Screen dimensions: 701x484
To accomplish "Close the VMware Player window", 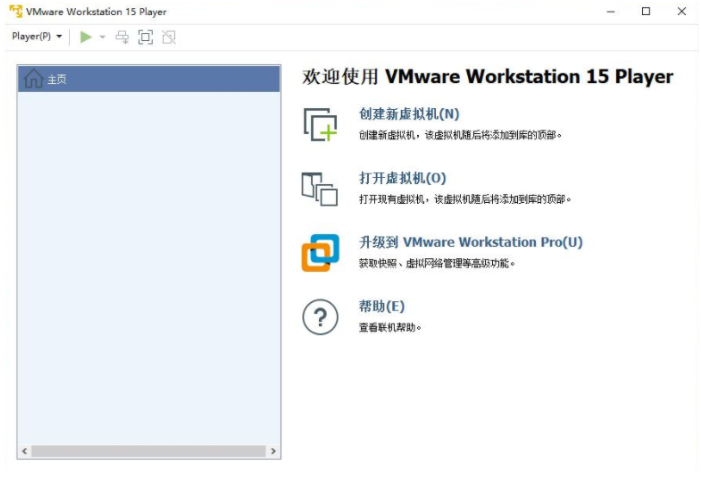I will (681, 11).
